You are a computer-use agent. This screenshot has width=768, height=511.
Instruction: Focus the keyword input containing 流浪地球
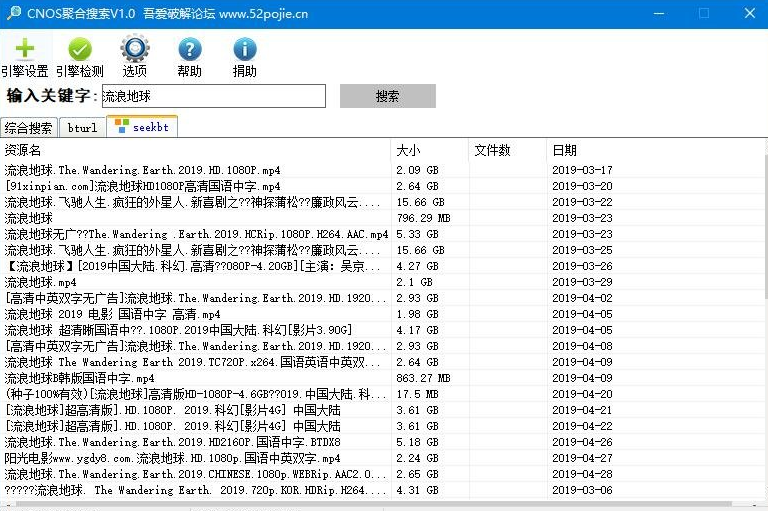click(212, 96)
